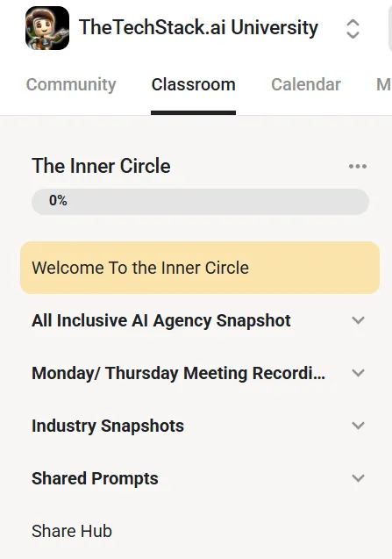Click the TheTechStack.ai University group name

pyautogui.click(x=198, y=28)
